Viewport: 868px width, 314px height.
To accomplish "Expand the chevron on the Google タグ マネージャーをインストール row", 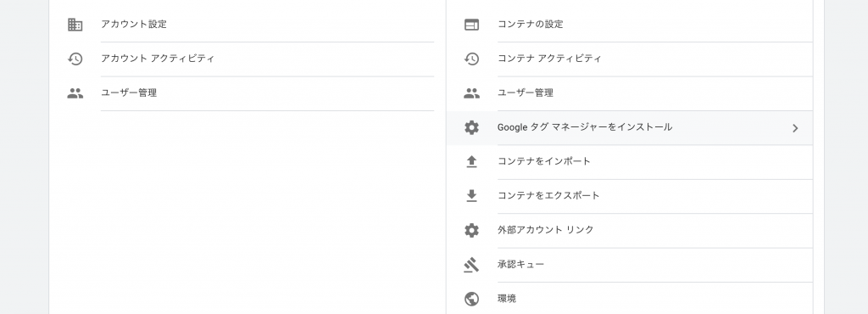I will click(795, 128).
